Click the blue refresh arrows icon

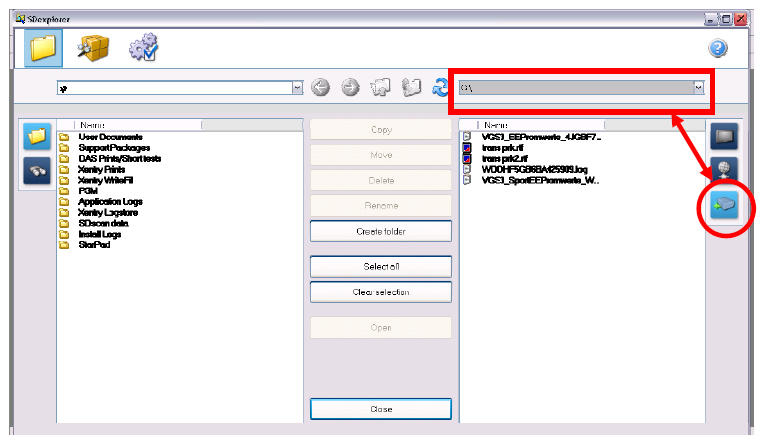coord(439,88)
